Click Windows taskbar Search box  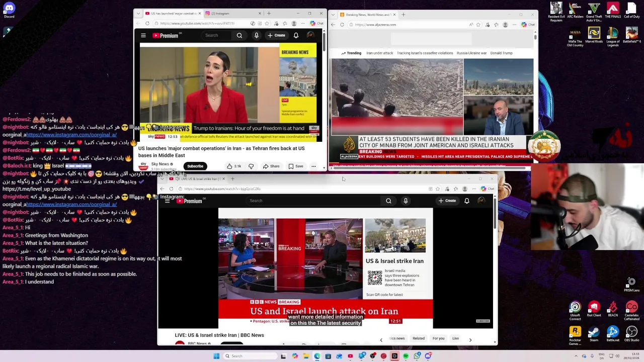pyautogui.click(x=250, y=356)
